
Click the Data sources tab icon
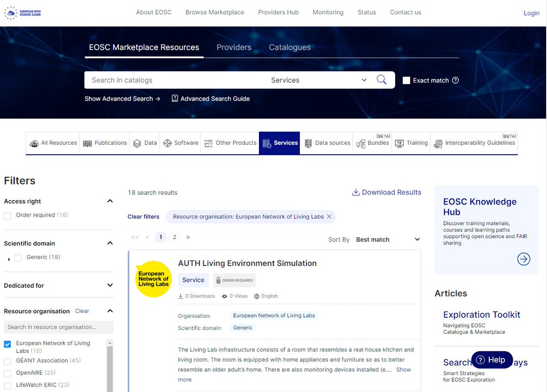click(308, 143)
